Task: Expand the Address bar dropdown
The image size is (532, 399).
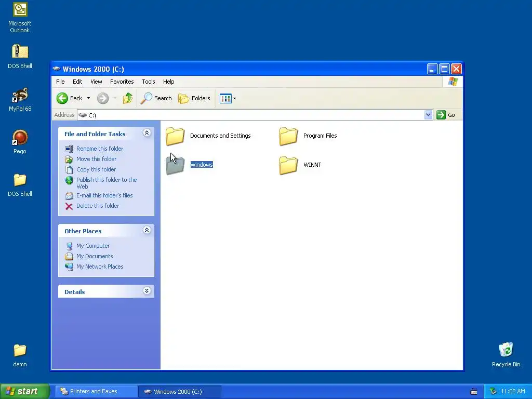Action: pos(428,115)
